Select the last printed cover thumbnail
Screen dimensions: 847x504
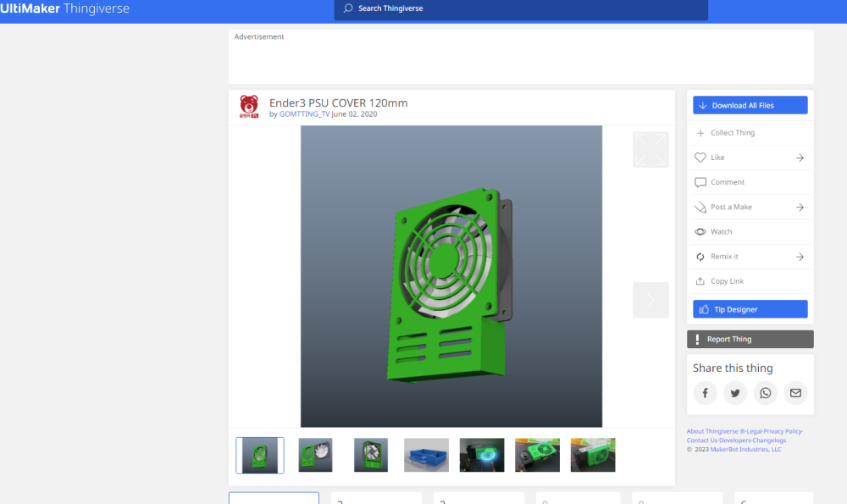[593, 455]
